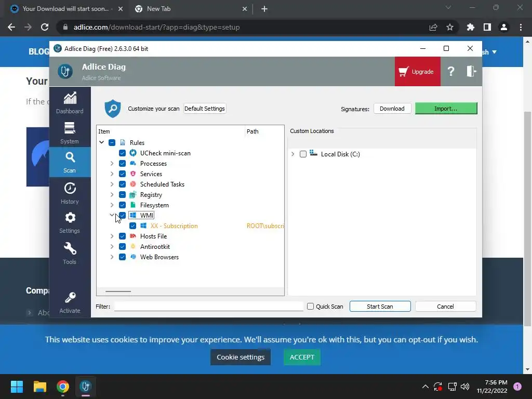The image size is (532, 399).
Task: Toggle the Rules root checkbox
Action: [x=112, y=142]
